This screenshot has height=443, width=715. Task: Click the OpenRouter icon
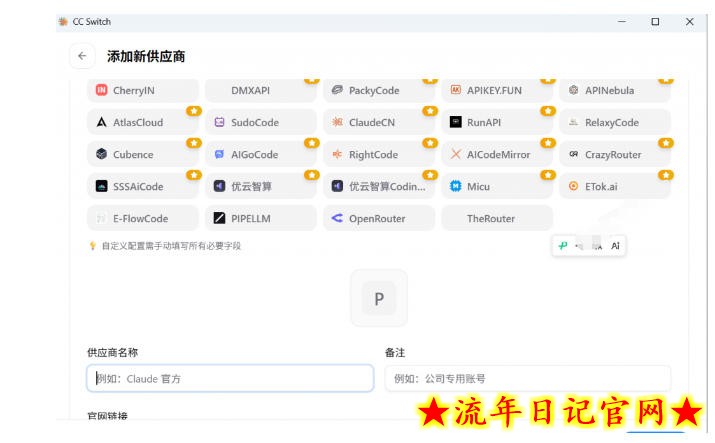337,218
